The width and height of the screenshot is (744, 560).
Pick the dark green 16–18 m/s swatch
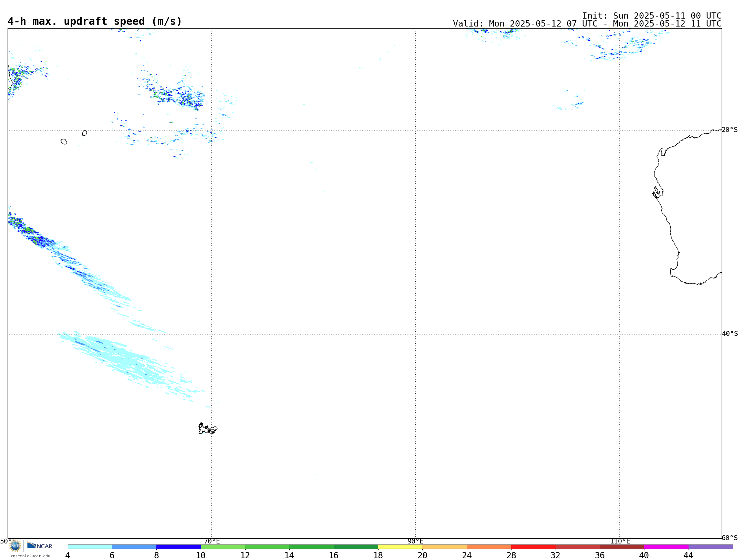click(x=356, y=547)
